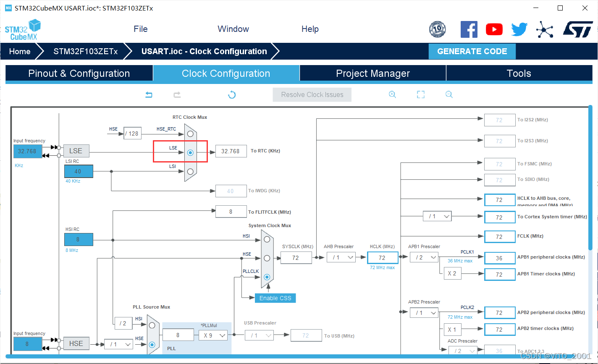Click the To RTC (KHz) value box
The width and height of the screenshot is (598, 364).
[x=231, y=151]
